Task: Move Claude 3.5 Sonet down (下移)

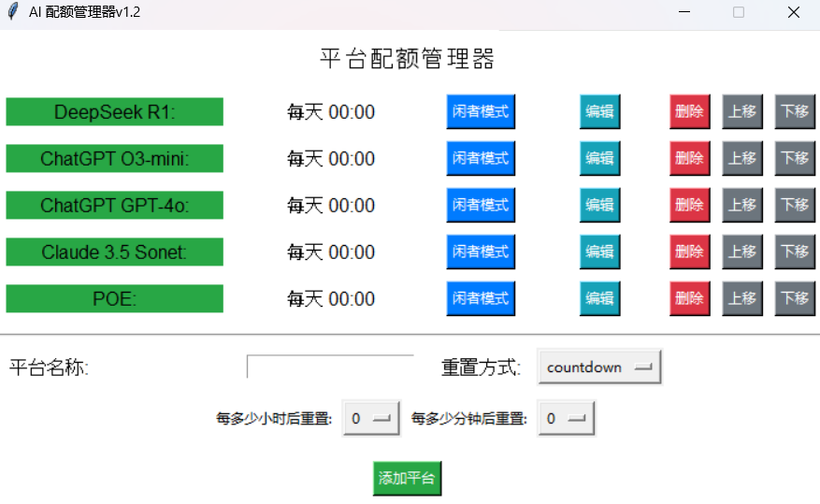Action: [795, 252]
